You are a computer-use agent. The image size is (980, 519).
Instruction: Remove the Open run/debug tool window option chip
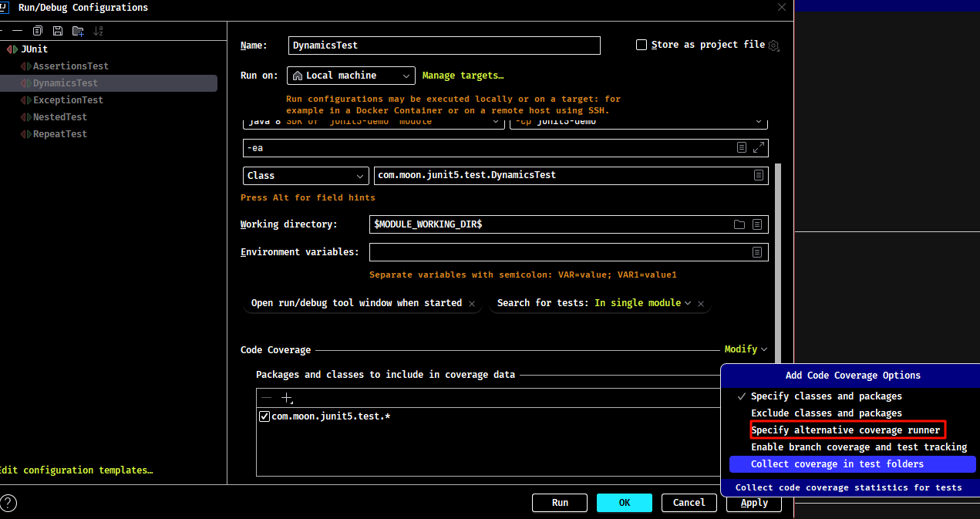click(472, 304)
